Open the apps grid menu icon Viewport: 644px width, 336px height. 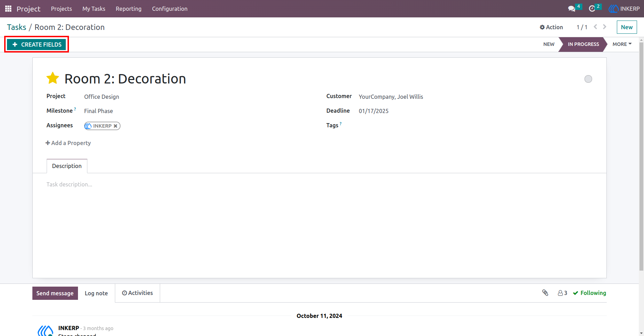point(8,9)
